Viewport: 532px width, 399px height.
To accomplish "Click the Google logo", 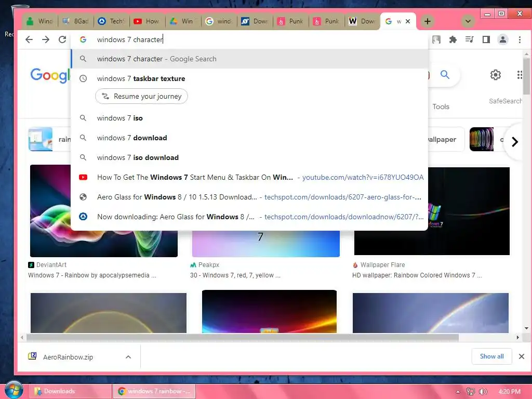I will tap(50, 75).
